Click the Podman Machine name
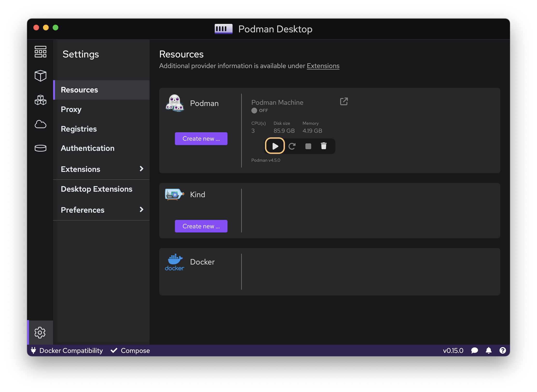This screenshot has height=392, width=537. [x=277, y=102]
